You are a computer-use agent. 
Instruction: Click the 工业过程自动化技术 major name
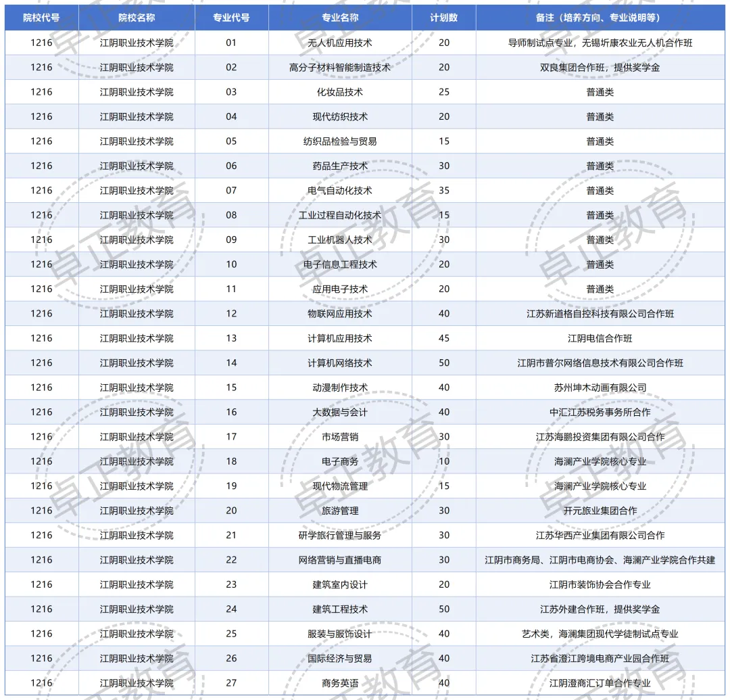[340, 215]
